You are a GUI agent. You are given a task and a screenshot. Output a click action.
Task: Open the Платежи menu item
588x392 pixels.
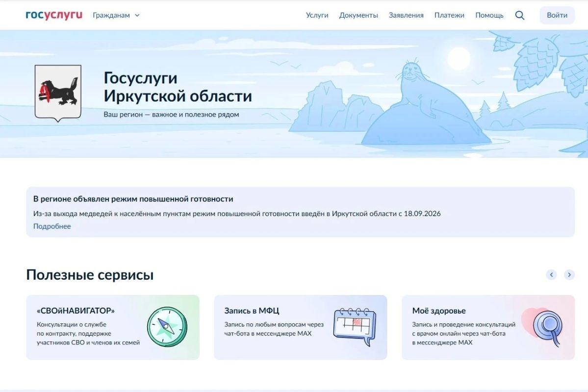click(449, 15)
